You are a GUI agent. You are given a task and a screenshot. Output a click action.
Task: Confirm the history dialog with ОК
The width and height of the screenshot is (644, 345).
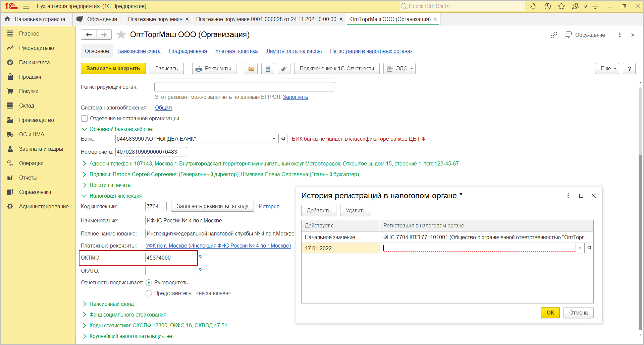[550, 313]
